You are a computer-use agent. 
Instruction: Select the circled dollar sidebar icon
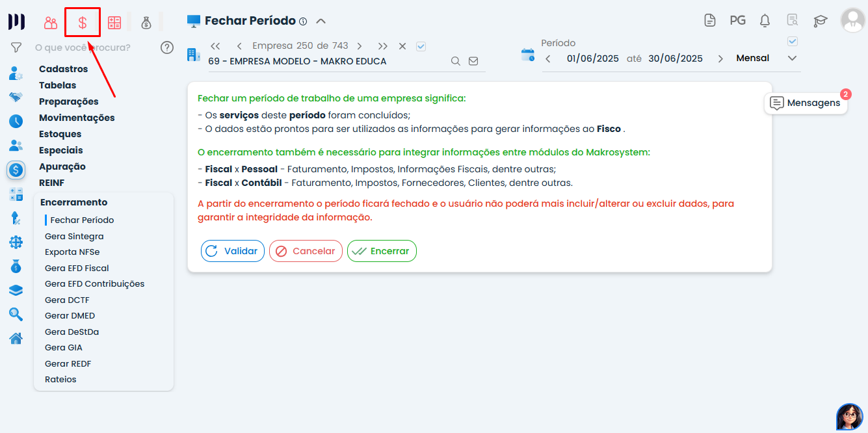click(16, 170)
